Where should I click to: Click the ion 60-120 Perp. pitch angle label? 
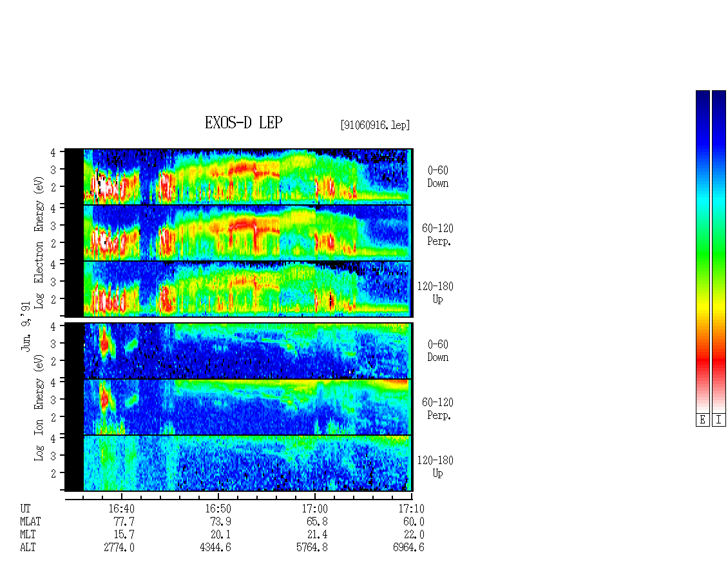pos(437,409)
